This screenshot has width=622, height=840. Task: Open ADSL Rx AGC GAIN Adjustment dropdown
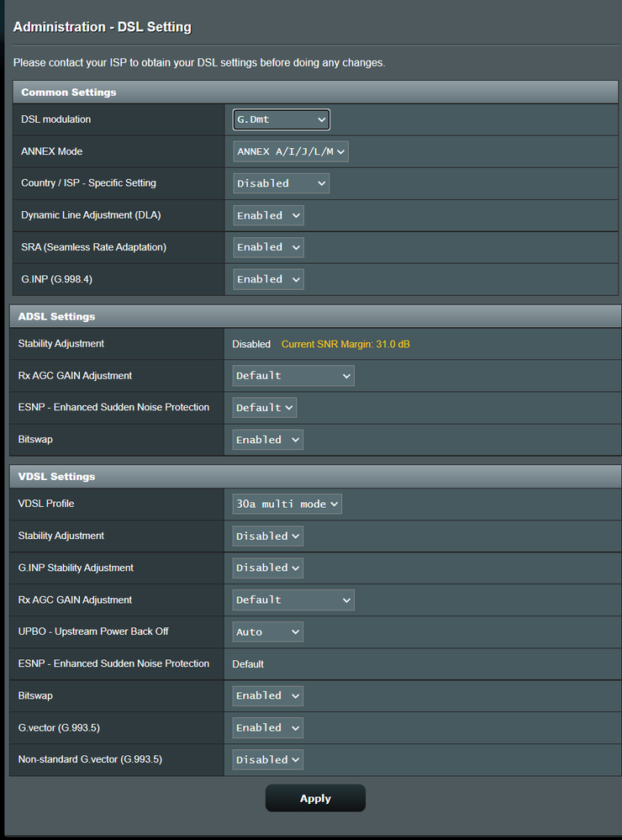[x=293, y=376]
